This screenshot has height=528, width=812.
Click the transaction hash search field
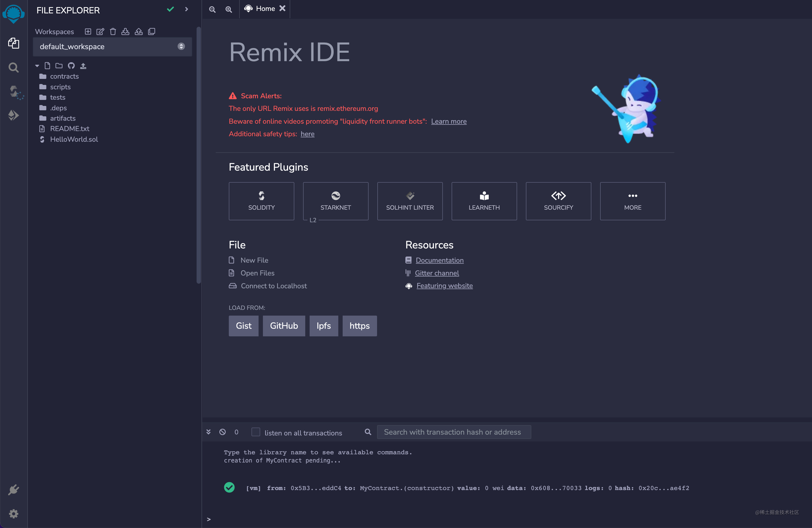(454, 432)
